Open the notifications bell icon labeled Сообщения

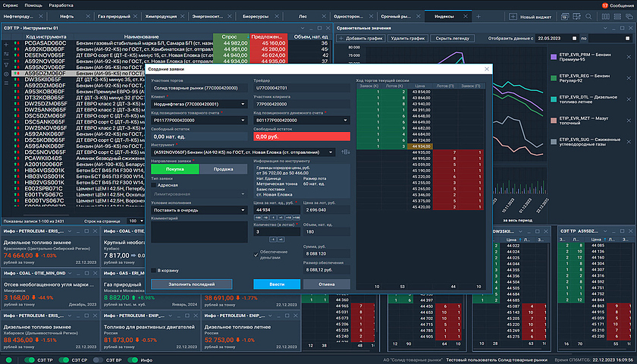click(604, 5)
